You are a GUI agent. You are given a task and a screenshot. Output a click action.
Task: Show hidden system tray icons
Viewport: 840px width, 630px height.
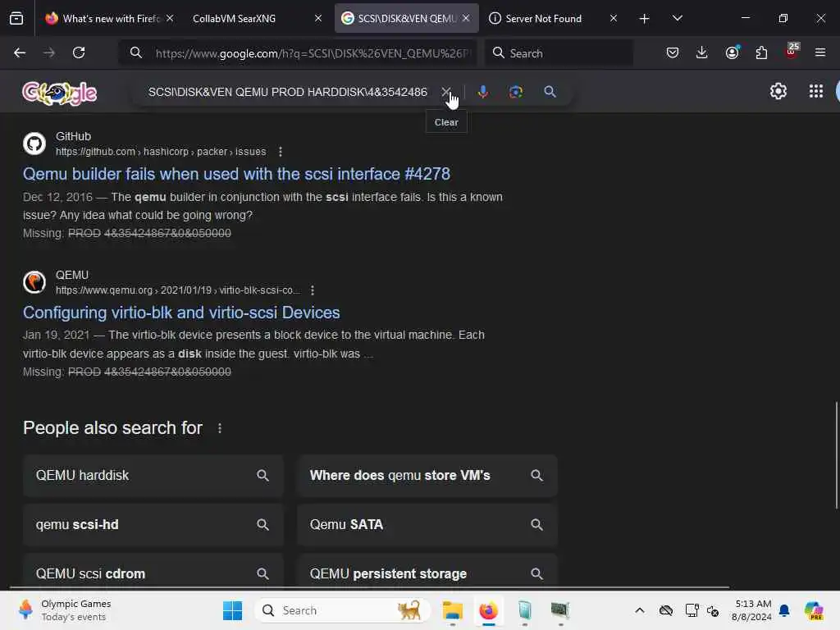(x=640, y=610)
